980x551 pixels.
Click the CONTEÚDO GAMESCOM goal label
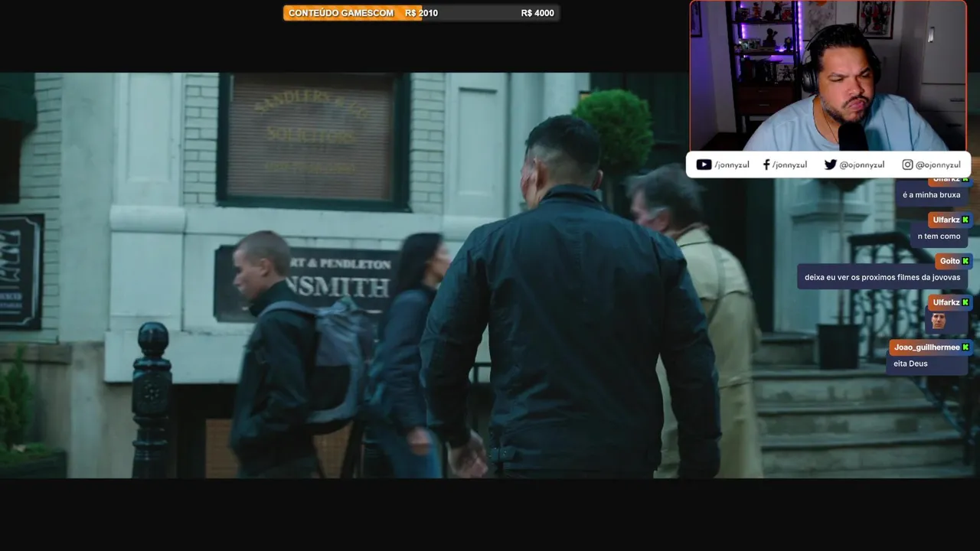tap(341, 13)
